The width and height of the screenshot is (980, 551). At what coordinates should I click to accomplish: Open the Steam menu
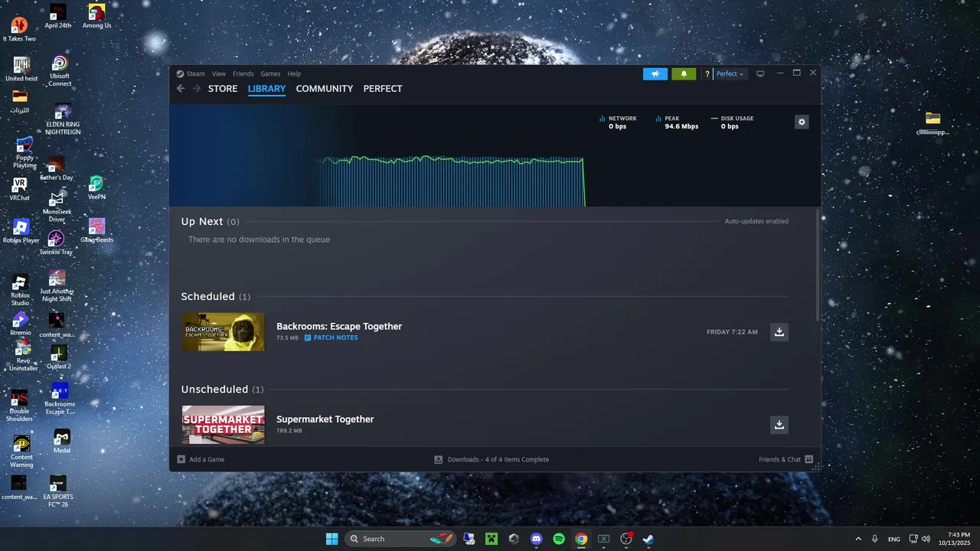[x=191, y=74]
